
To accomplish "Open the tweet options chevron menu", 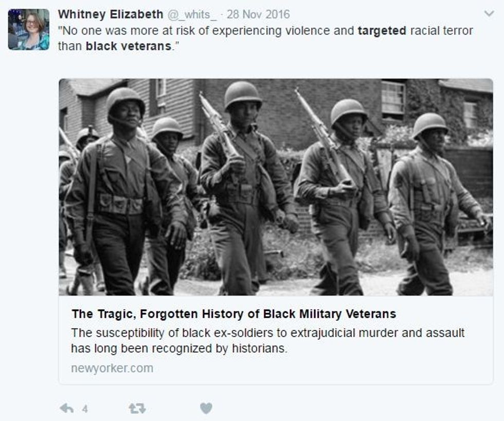I will coord(489,14).
